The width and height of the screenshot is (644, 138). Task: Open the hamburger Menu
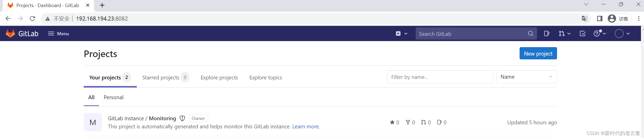pyautogui.click(x=58, y=33)
